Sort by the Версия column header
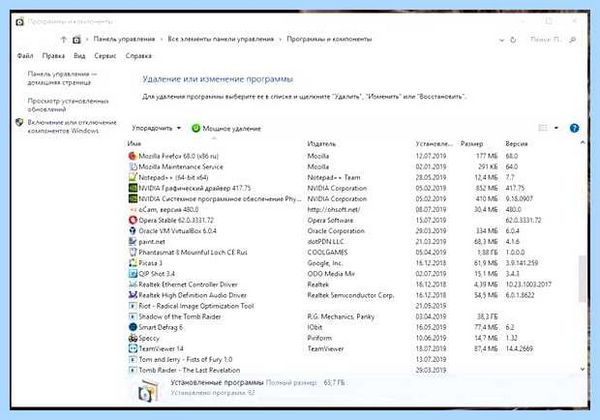Image resolution: width=600 pixels, height=420 pixels. (x=517, y=144)
